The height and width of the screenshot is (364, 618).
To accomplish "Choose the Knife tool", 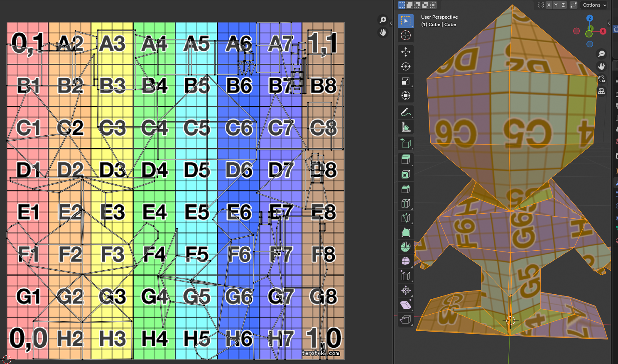I will [x=406, y=218].
